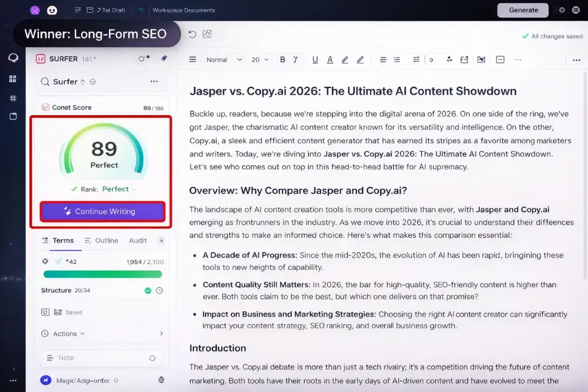Open the font size 20 dropdown
This screenshot has height=392, width=588.
point(259,59)
